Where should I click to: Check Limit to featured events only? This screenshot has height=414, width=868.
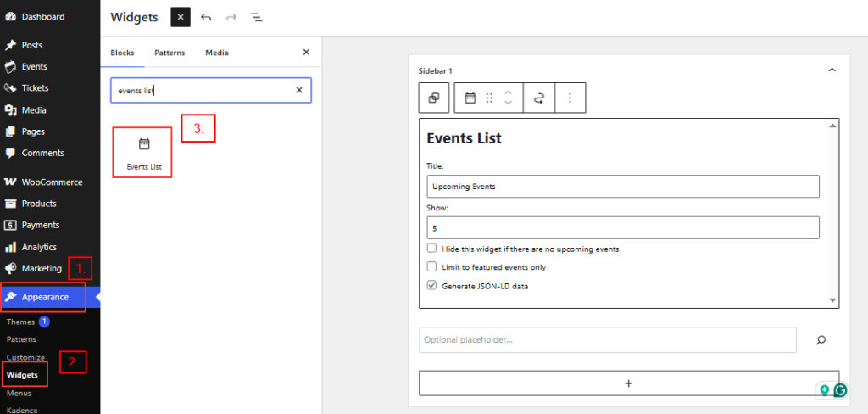pos(432,267)
